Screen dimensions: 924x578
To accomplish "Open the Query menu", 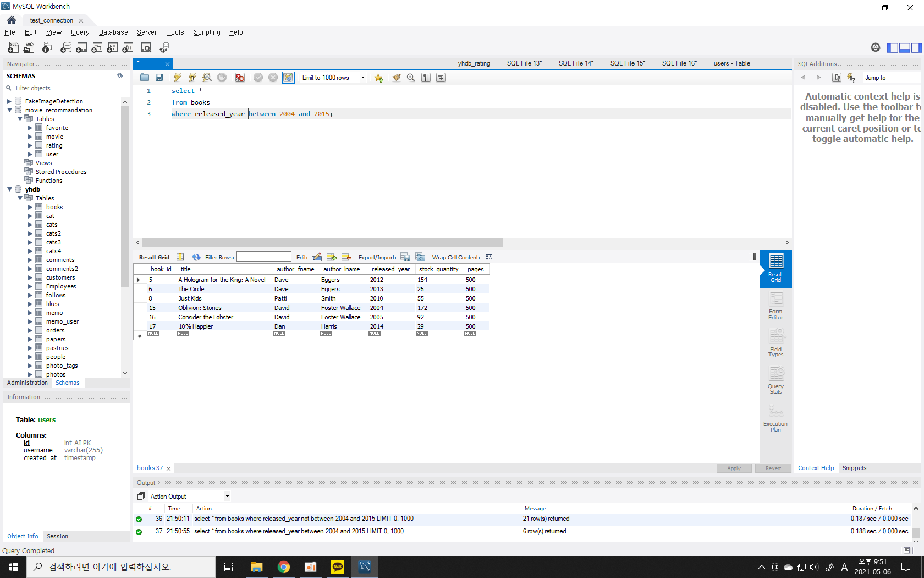I will (x=80, y=32).
